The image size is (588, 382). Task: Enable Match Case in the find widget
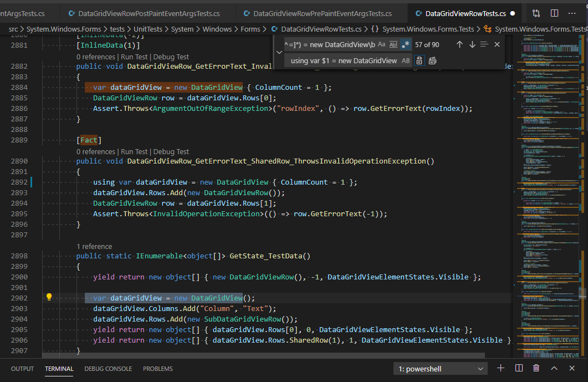tap(381, 44)
